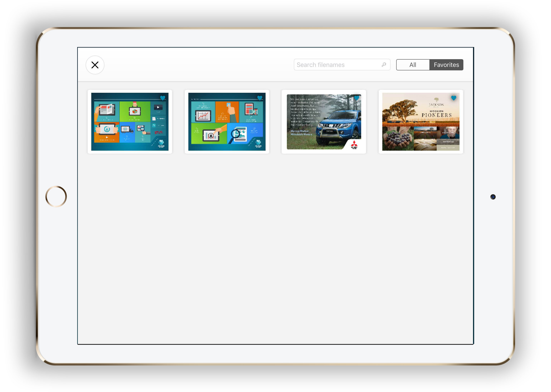Image resolution: width=551 pixels, height=392 pixels.
Task: Toggle heart on Jackson Modern Pioneers slide
Action: (x=453, y=98)
